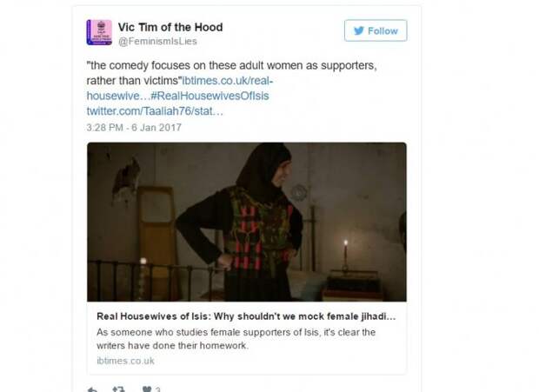Screen dimensions: 539x392
Task: Open the Real Housewives of Isis card headline
Action: [x=246, y=316]
